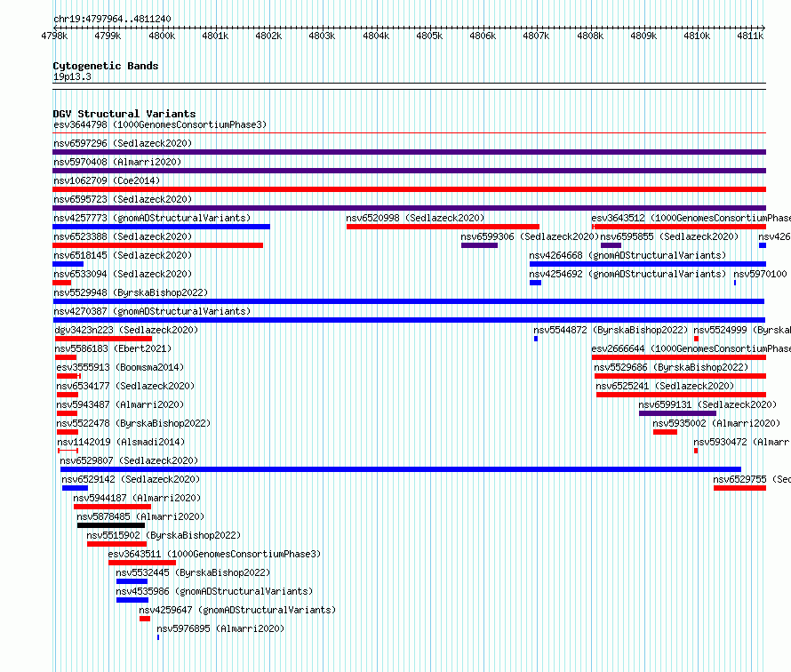Click the red nsv6529755 variant bar
The image size is (791, 672).
pyautogui.click(x=740, y=488)
